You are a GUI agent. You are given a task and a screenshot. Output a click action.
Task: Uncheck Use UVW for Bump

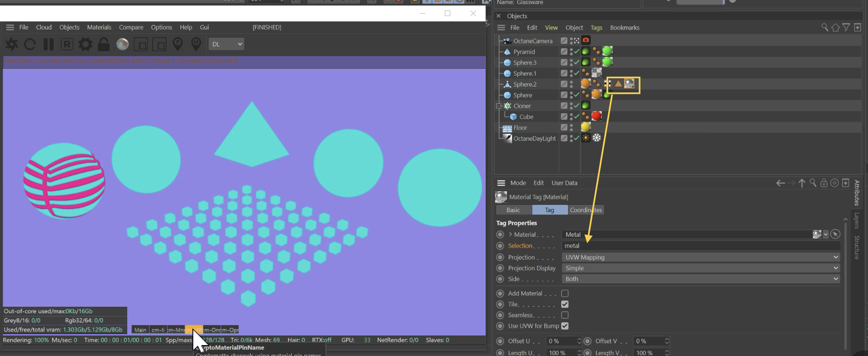pos(565,326)
